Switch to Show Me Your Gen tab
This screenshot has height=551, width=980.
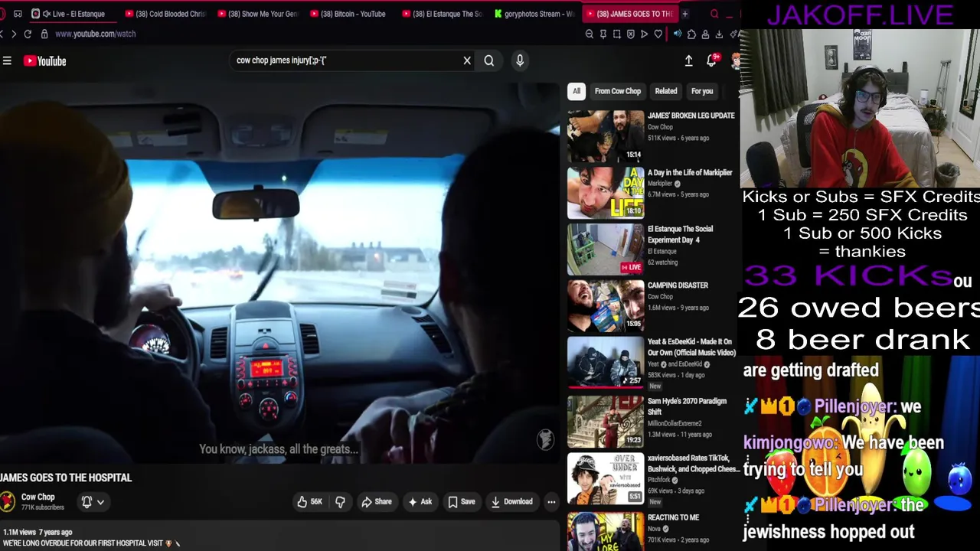258,14
